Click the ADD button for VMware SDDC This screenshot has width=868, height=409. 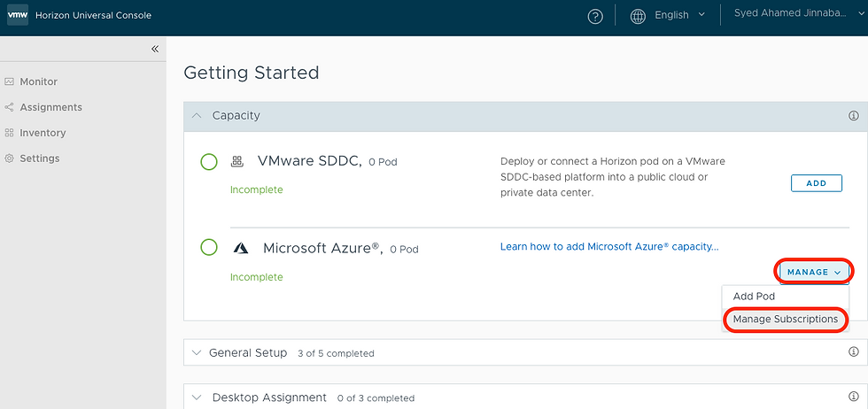(817, 183)
